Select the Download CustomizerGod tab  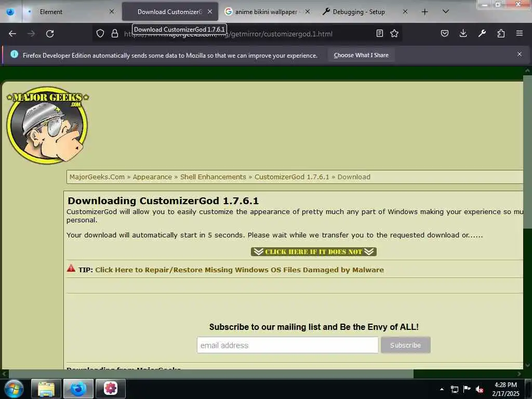(170, 12)
